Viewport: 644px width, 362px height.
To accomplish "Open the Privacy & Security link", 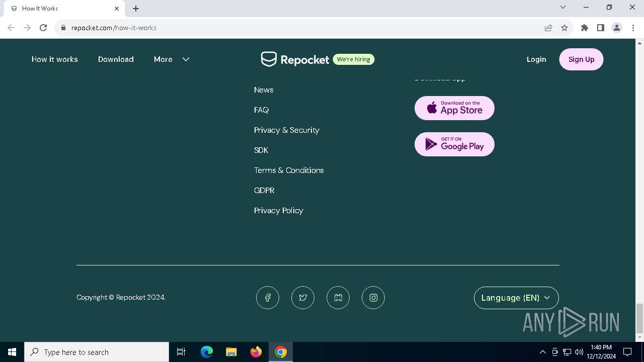I will coord(287,130).
